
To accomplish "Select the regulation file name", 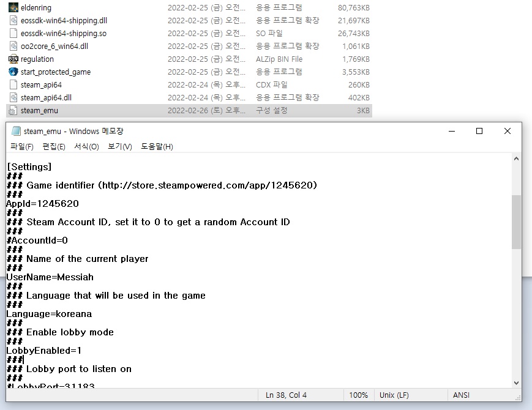I will pyautogui.click(x=37, y=59).
